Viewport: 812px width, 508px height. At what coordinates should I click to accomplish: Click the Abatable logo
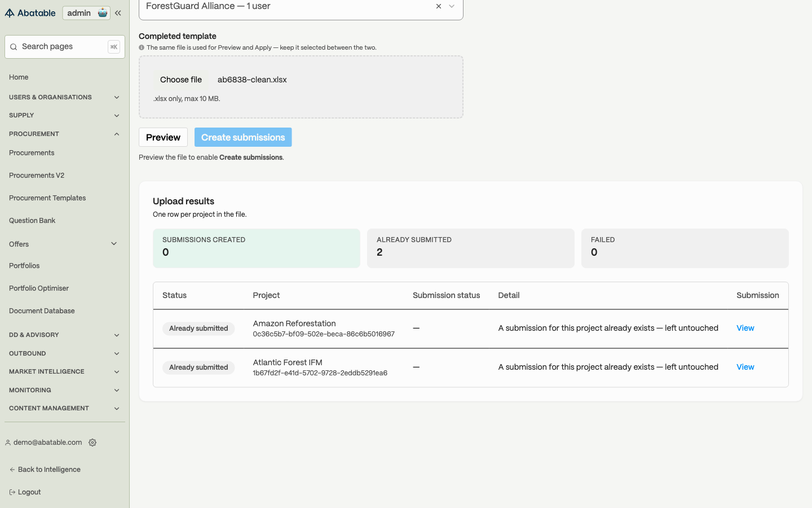[30, 13]
